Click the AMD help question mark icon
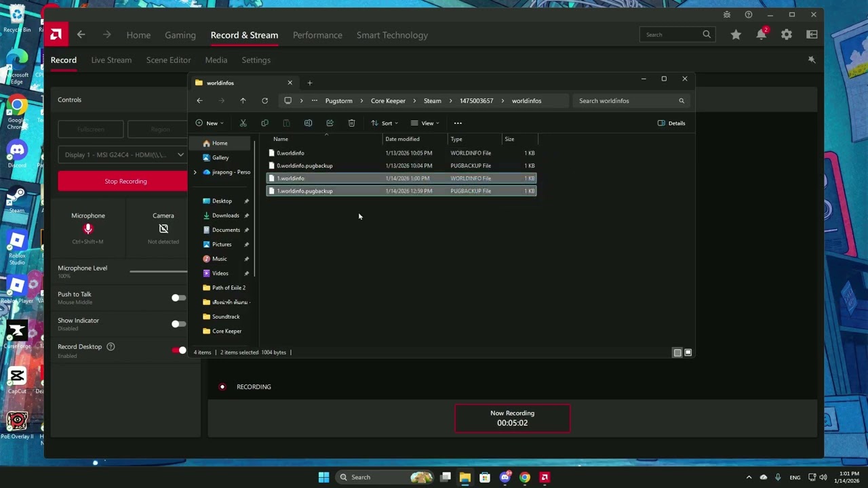 point(749,15)
